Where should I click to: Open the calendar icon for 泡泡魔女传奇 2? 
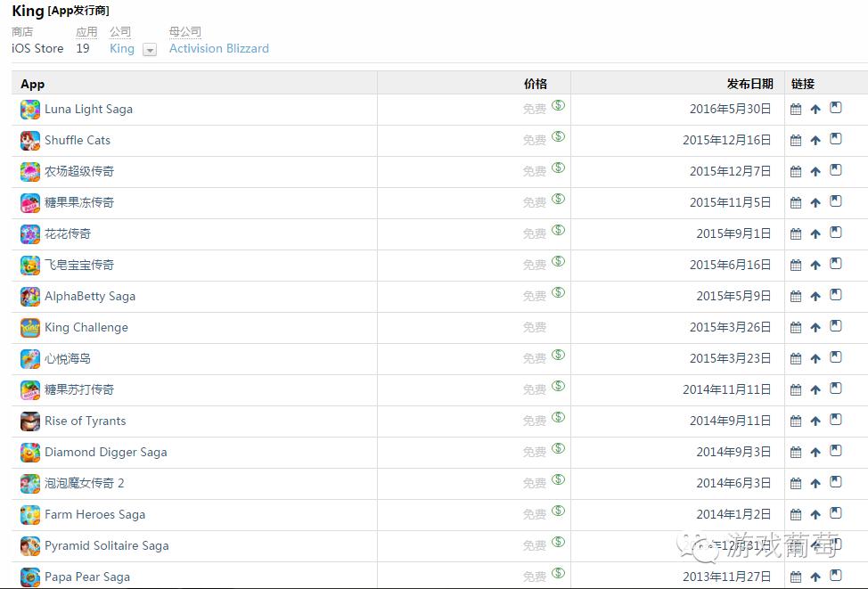796,483
